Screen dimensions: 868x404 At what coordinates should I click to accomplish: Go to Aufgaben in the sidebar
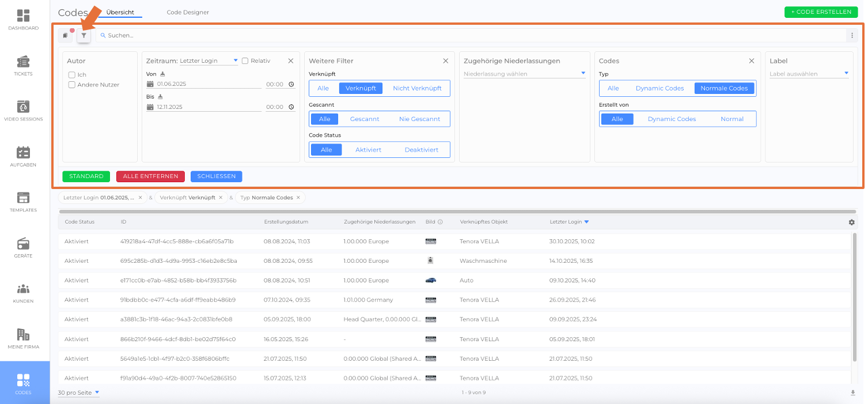[23, 156]
